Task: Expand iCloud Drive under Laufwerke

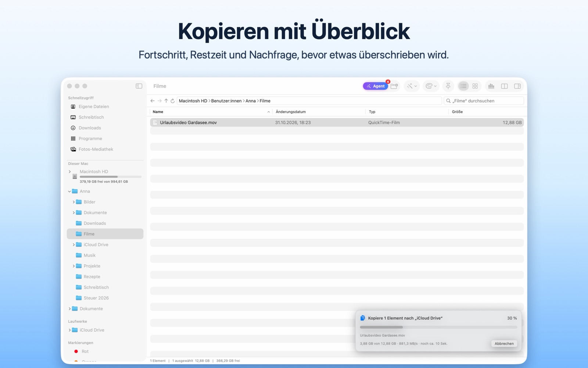Action: 70,330
